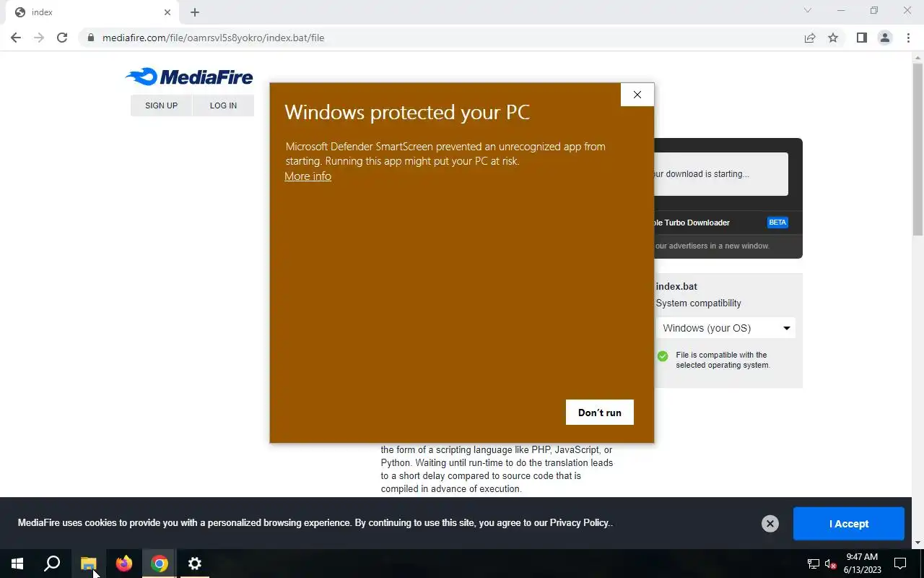This screenshot has height=578, width=924.
Task: Share this page from address bar
Action: click(810, 38)
